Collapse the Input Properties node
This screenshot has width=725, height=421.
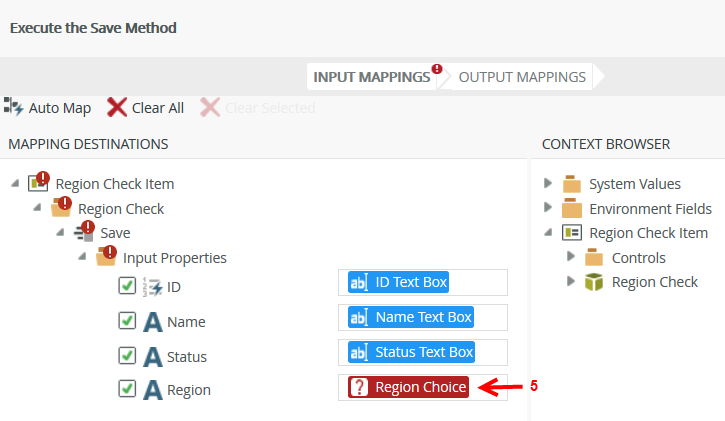(x=83, y=258)
